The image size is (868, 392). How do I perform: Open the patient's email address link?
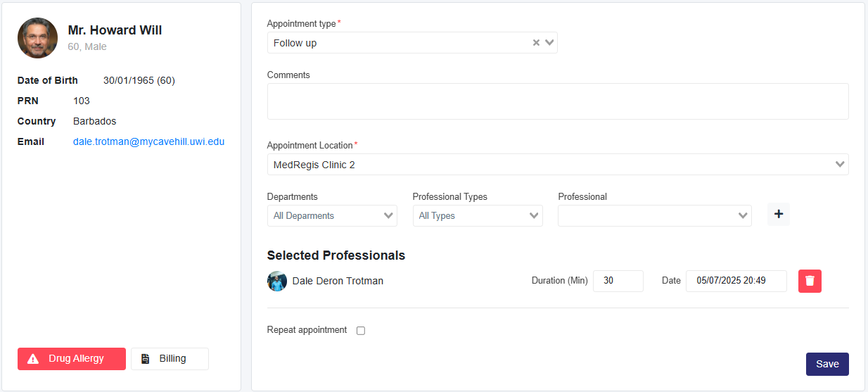[148, 141]
